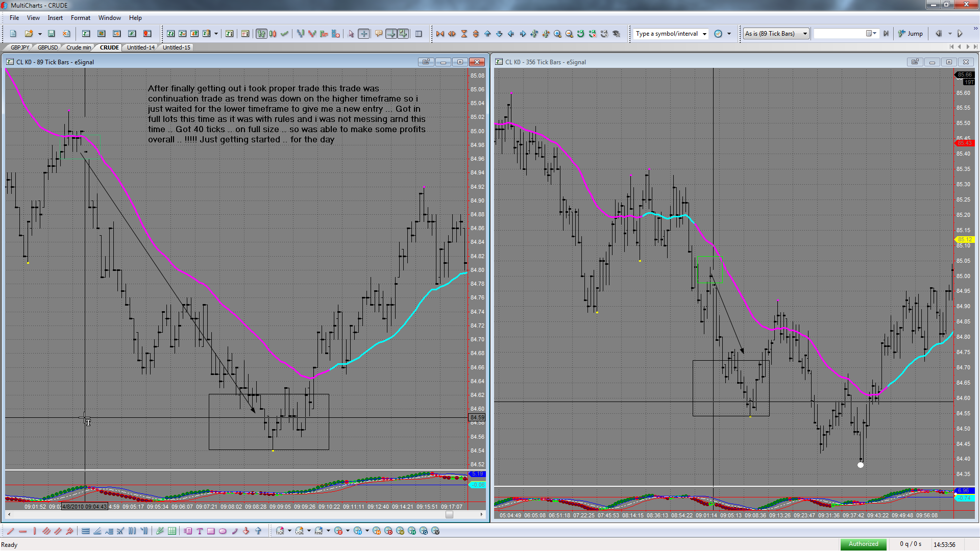
Task: Click the New Workspace document icon
Action: click(13, 34)
